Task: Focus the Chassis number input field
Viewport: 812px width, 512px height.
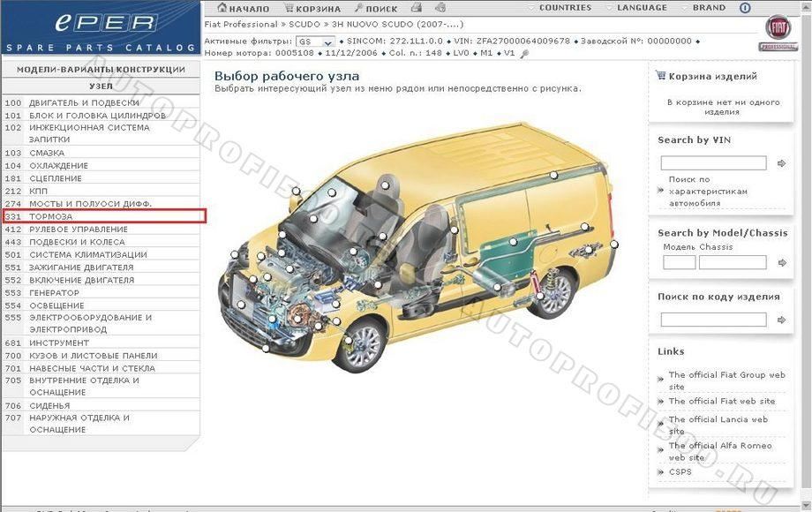Action: [733, 262]
